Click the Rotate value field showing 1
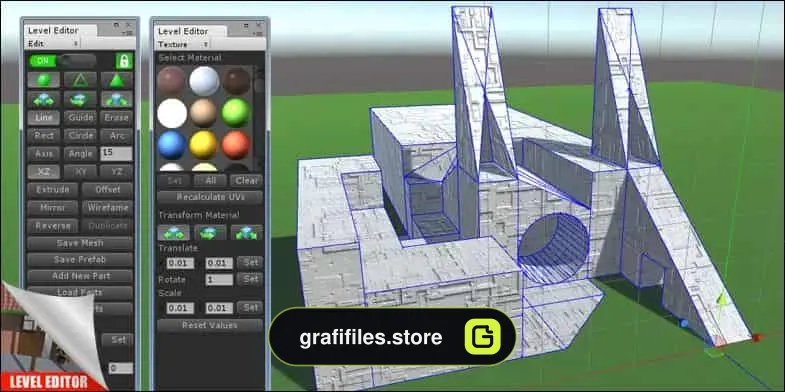Viewport: 785px width, 392px height. pyautogui.click(x=219, y=279)
